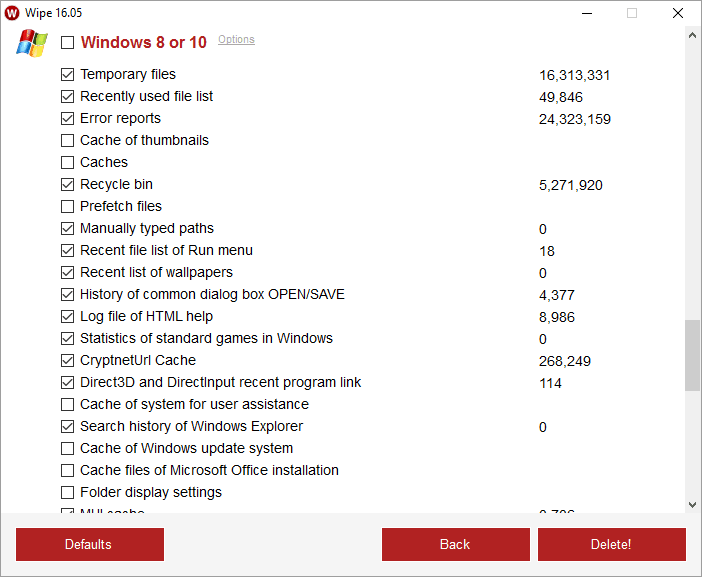Click the Wipe app icon in title bar
The image size is (702, 577).
12,13
